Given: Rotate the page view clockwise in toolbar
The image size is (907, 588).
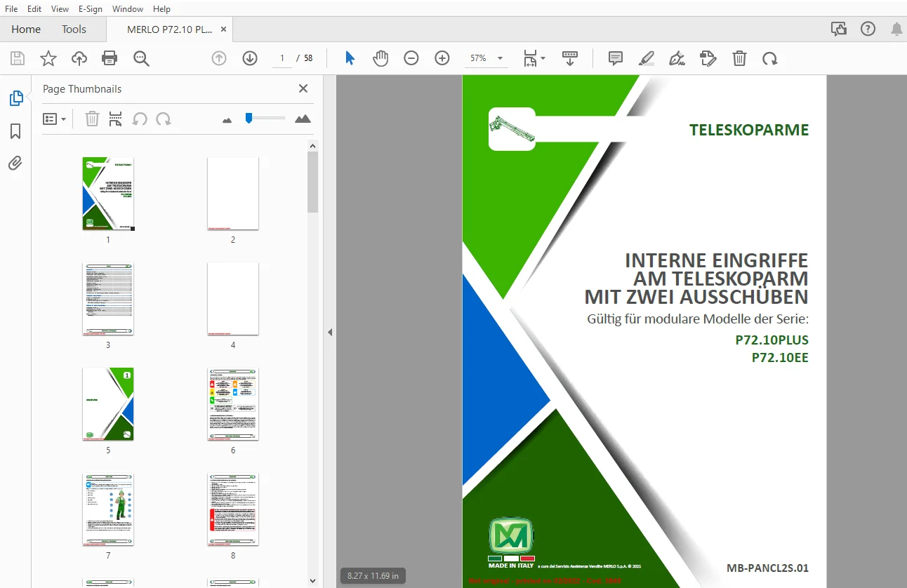Looking at the screenshot, I should 770,58.
